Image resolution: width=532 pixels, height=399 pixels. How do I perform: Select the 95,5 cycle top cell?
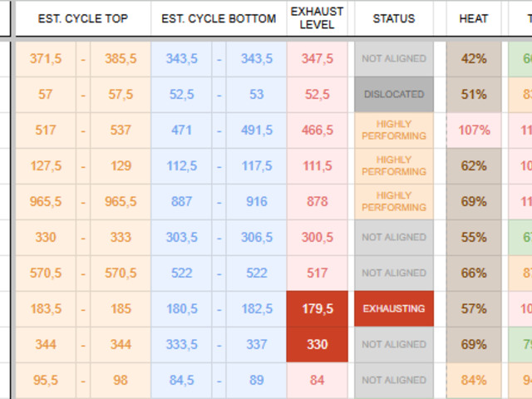coord(46,380)
